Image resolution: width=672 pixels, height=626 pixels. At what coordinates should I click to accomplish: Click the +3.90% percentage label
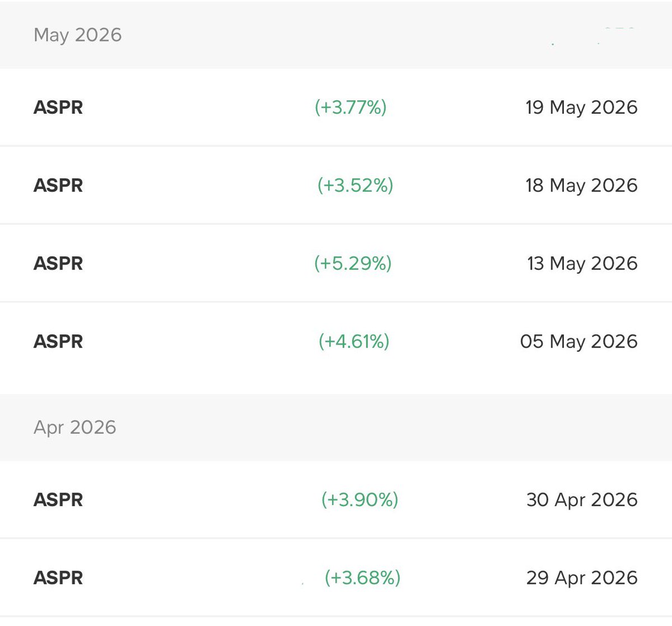[x=360, y=499]
